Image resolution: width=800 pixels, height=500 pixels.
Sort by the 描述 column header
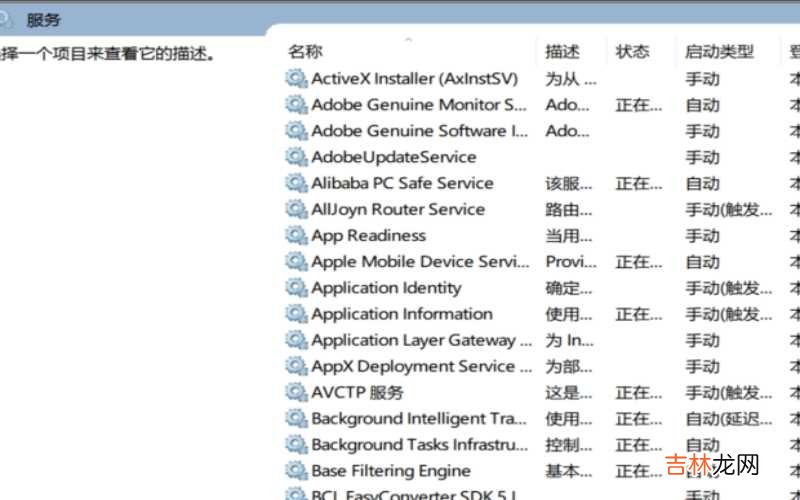coord(562,52)
